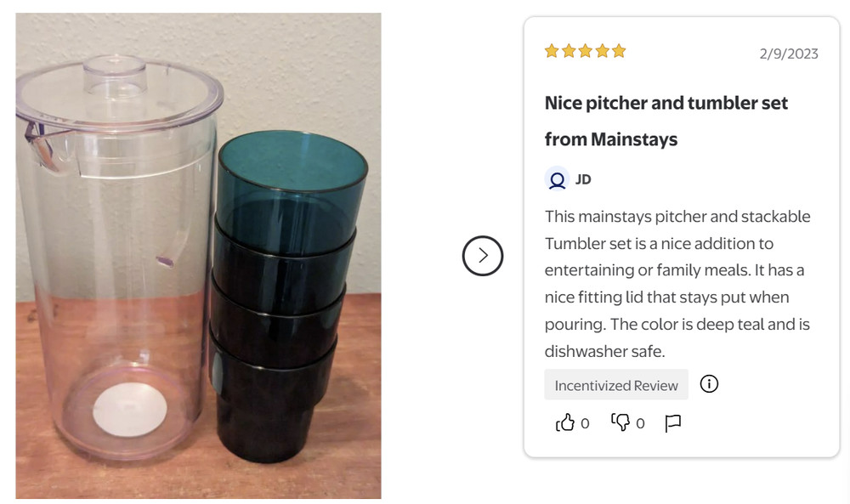Click the review body text about the pitcher

[677, 284]
